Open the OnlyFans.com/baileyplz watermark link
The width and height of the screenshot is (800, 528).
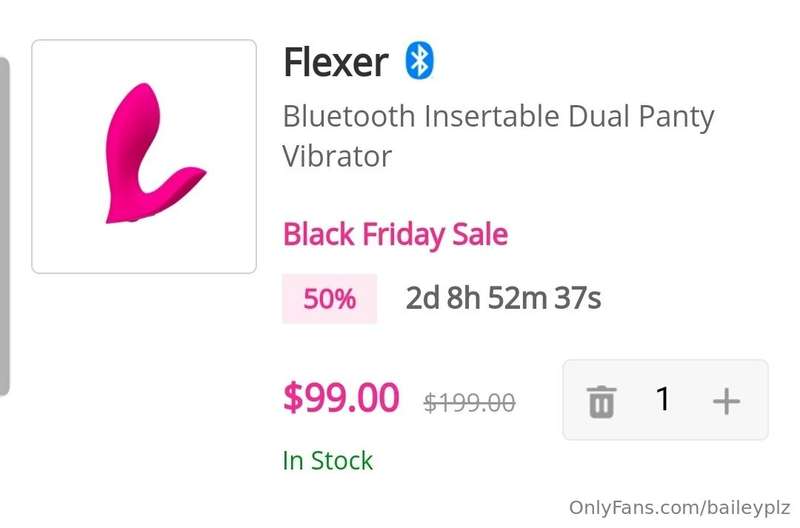(680, 508)
